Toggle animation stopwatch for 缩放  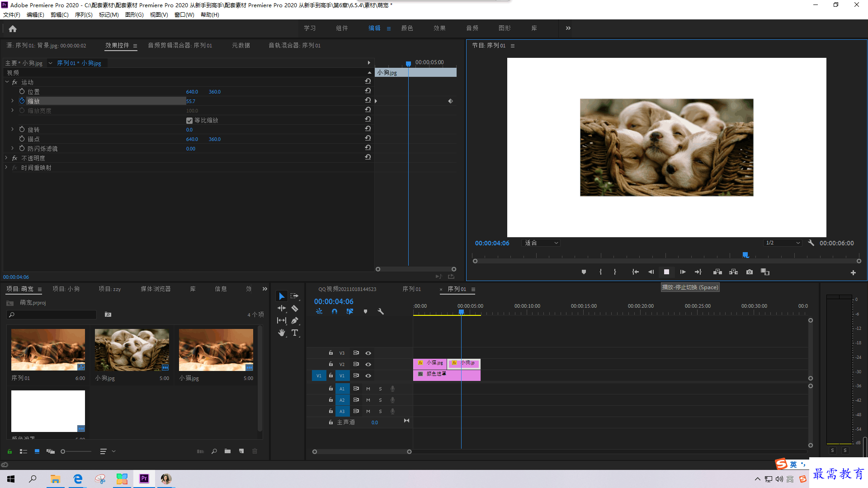pos(22,101)
